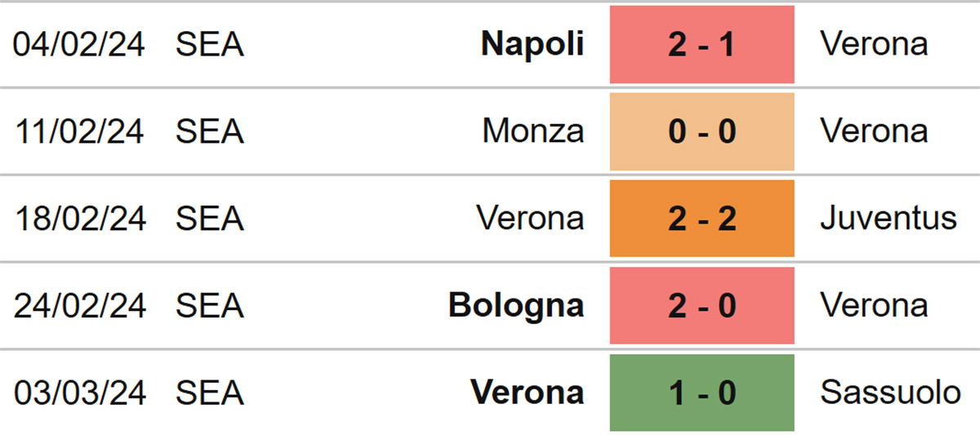This screenshot has width=980, height=435.
Task: Click SEA label in the Sassuolo row
Action: 210,393
